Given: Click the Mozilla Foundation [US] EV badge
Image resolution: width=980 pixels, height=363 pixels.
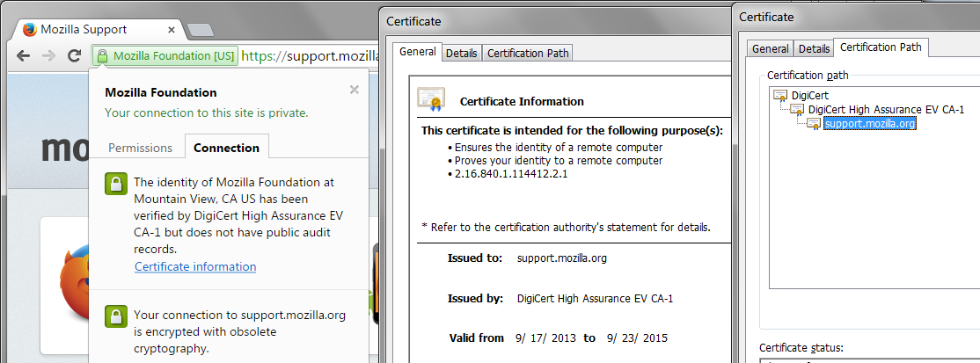Looking at the screenshot, I should pos(165,55).
